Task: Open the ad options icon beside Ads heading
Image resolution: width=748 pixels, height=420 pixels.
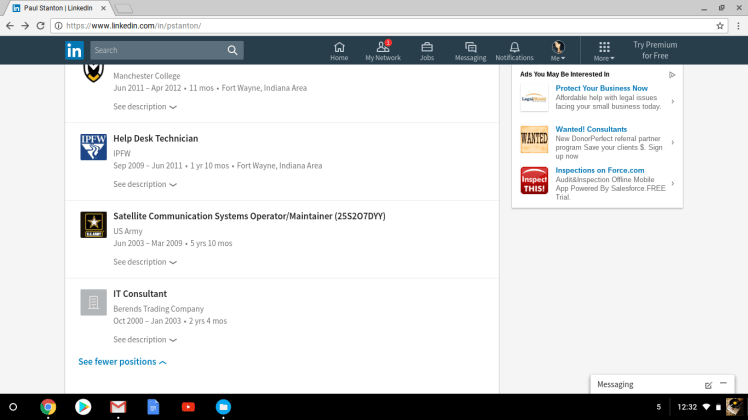Action: (x=672, y=75)
